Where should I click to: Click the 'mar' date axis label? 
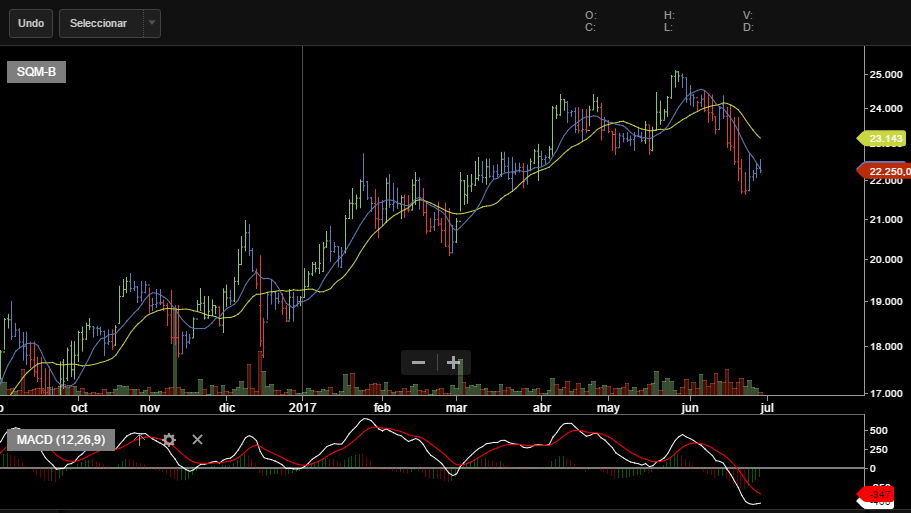(456, 407)
